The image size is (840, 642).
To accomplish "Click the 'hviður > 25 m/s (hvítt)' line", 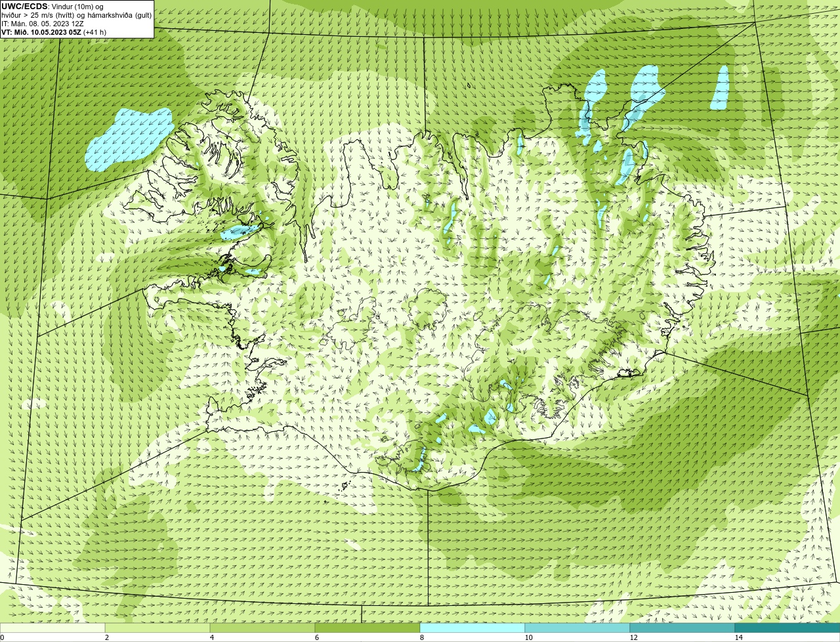I will point(77,15).
